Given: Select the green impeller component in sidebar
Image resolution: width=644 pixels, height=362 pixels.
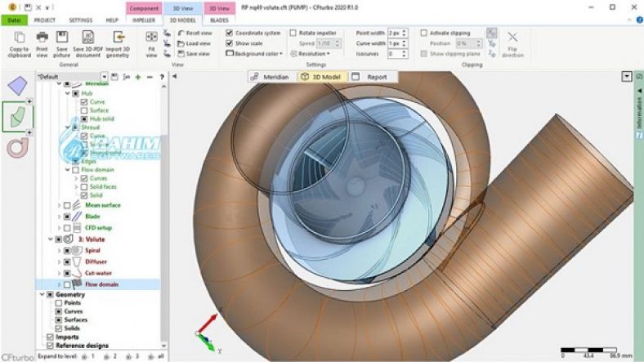Looking at the screenshot, I should [17, 117].
